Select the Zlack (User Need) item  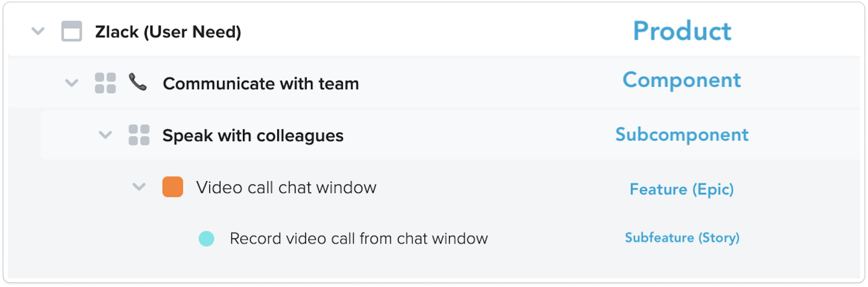[168, 32]
